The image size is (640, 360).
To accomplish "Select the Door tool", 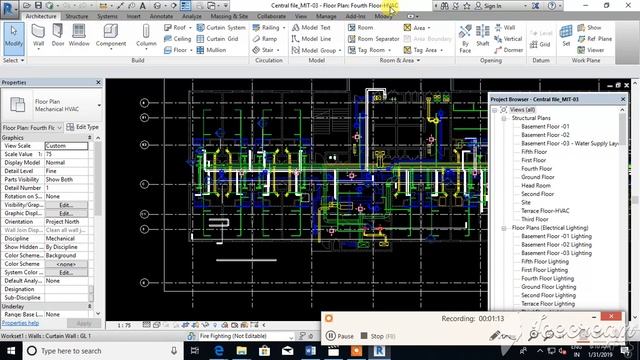I will coord(58,36).
